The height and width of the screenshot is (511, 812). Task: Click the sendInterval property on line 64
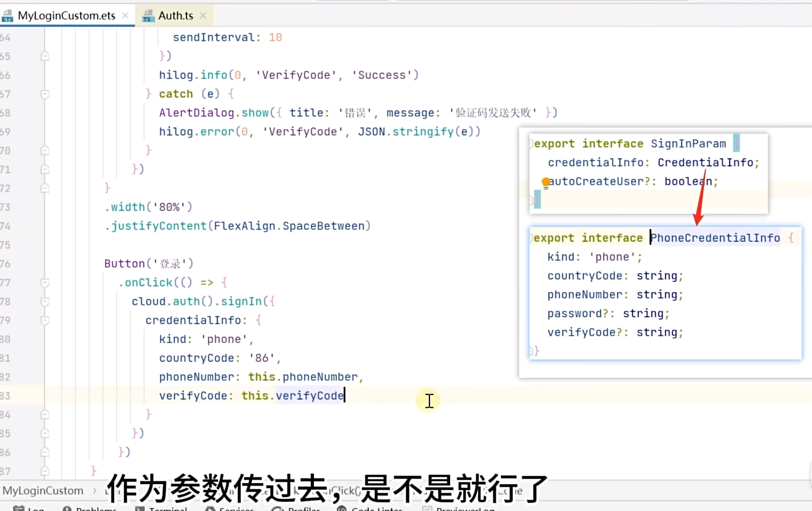click(214, 37)
